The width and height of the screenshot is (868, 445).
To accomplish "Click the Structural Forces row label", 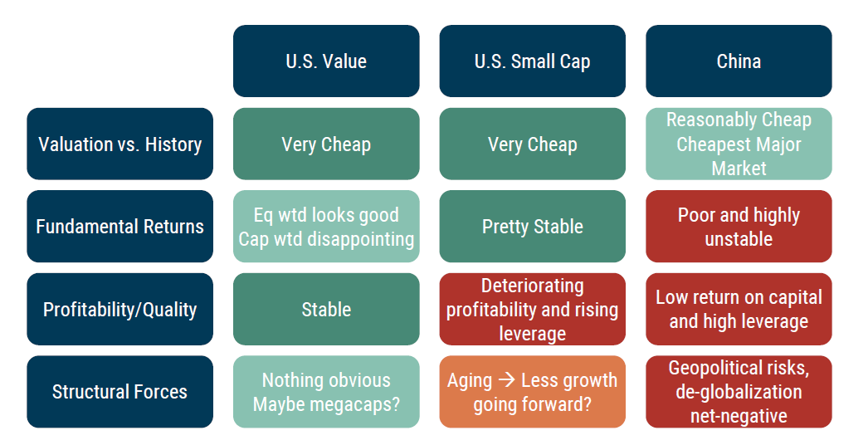I will [x=119, y=392].
